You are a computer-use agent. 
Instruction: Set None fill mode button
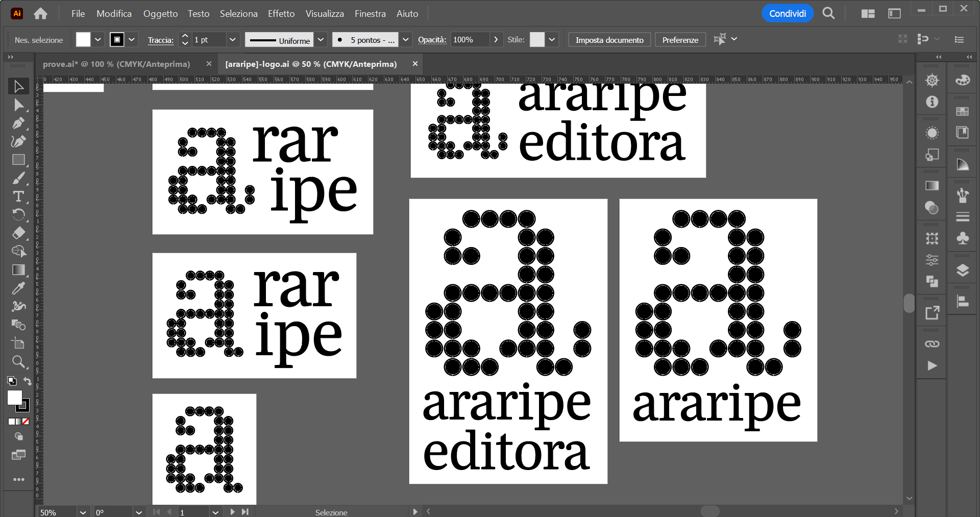pyautogui.click(x=26, y=422)
